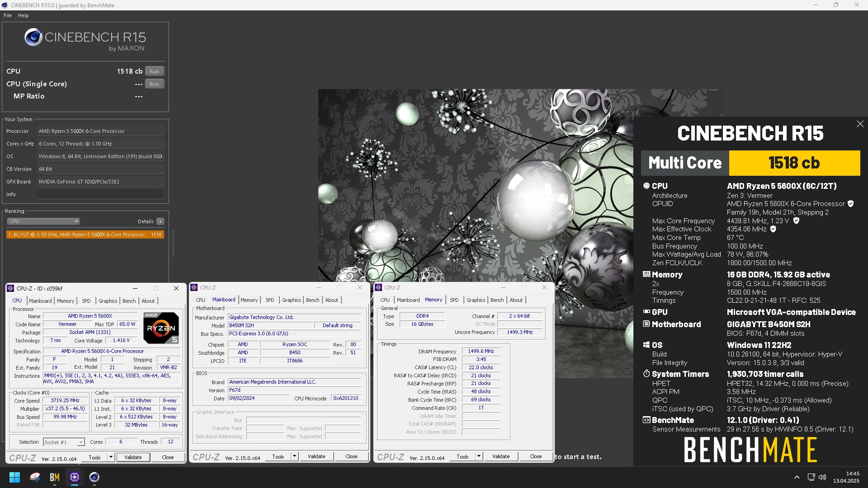The height and width of the screenshot is (488, 868).
Task: Open Graphics tab in CPU-Z c059kf window
Action: (108, 301)
